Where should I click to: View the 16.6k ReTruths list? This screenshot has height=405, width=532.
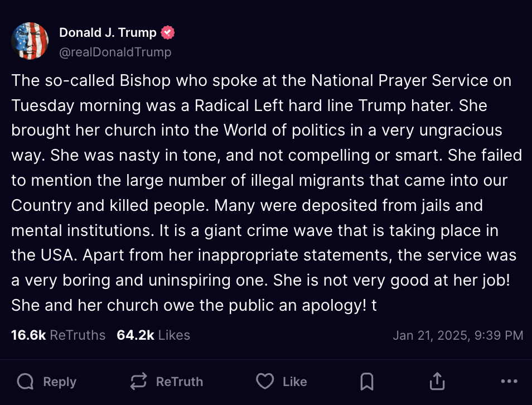click(59, 335)
